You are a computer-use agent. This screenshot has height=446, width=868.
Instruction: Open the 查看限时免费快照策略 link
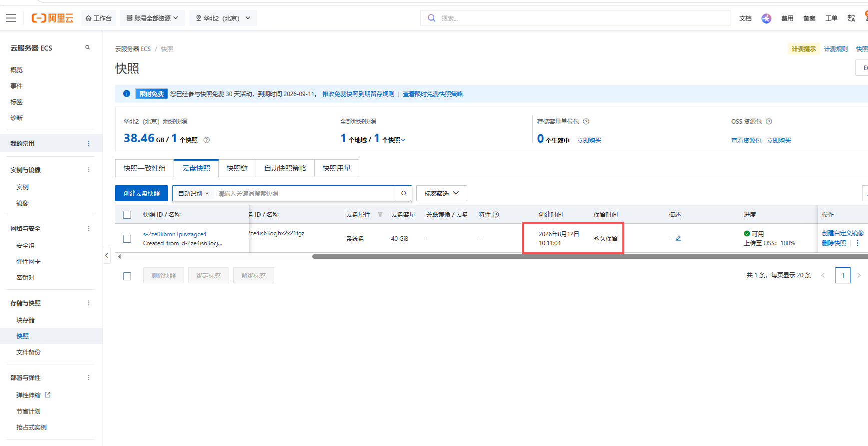click(x=433, y=94)
